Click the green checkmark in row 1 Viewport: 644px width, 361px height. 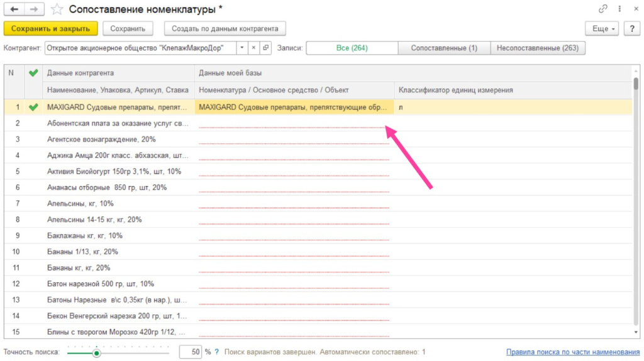(33, 107)
